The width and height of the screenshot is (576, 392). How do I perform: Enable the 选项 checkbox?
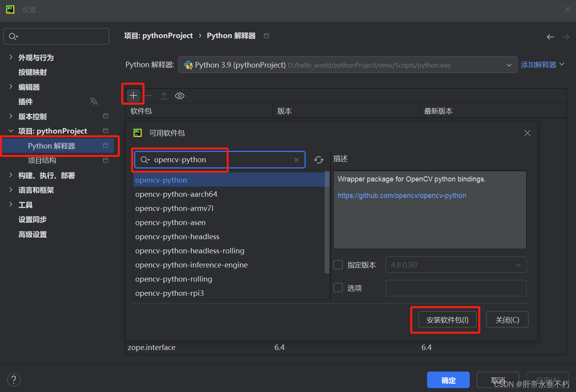pyautogui.click(x=338, y=288)
